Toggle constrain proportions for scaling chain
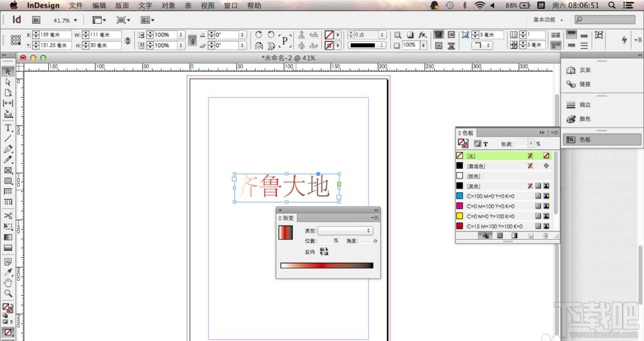 192,41
